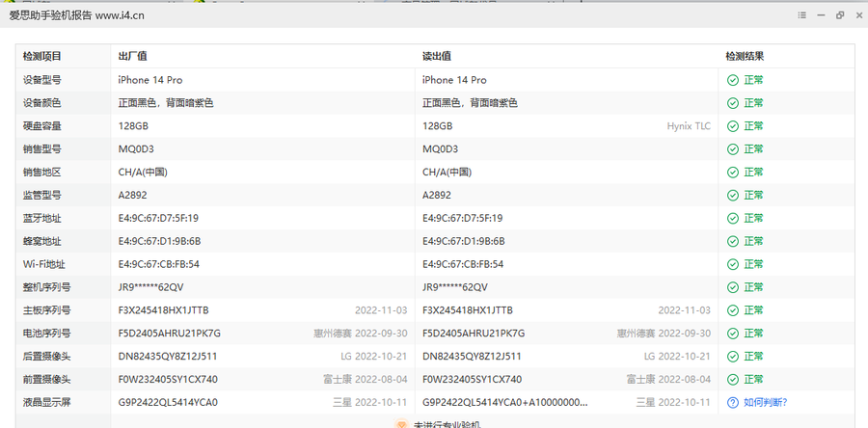Click factory 惠州德赛 2022-09-30 battery maker note
This screenshot has width=868, height=428.
coord(361,334)
